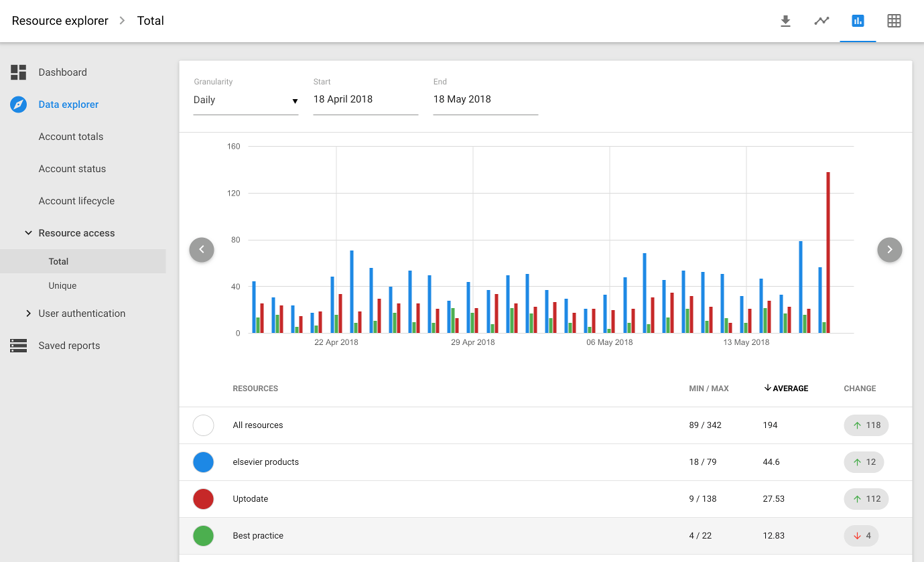Open Account totals in the sidebar
This screenshot has height=562, width=924.
click(71, 137)
